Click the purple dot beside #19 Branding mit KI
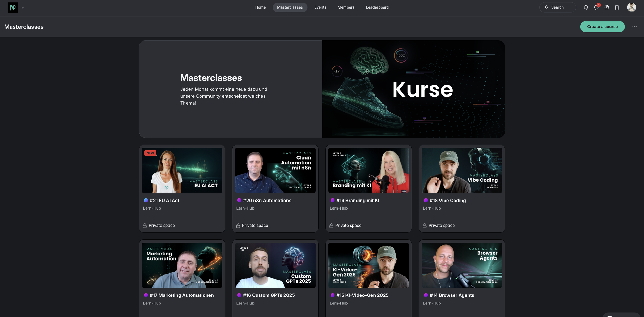Screen dimensions: 644x317 coord(332,200)
